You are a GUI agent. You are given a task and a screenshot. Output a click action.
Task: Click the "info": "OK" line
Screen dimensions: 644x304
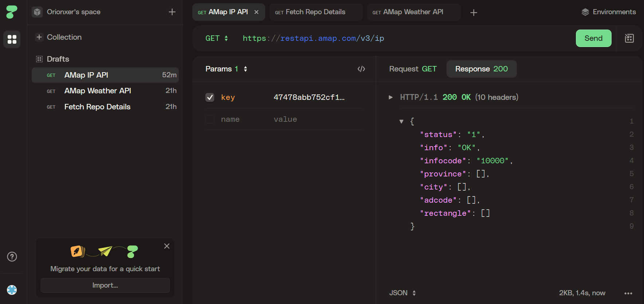pos(450,148)
